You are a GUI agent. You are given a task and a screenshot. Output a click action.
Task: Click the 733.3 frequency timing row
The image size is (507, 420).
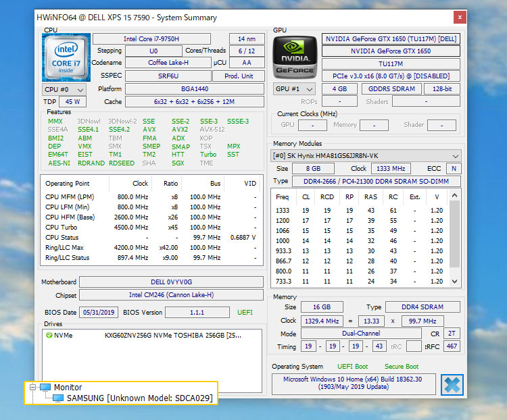[360, 282]
